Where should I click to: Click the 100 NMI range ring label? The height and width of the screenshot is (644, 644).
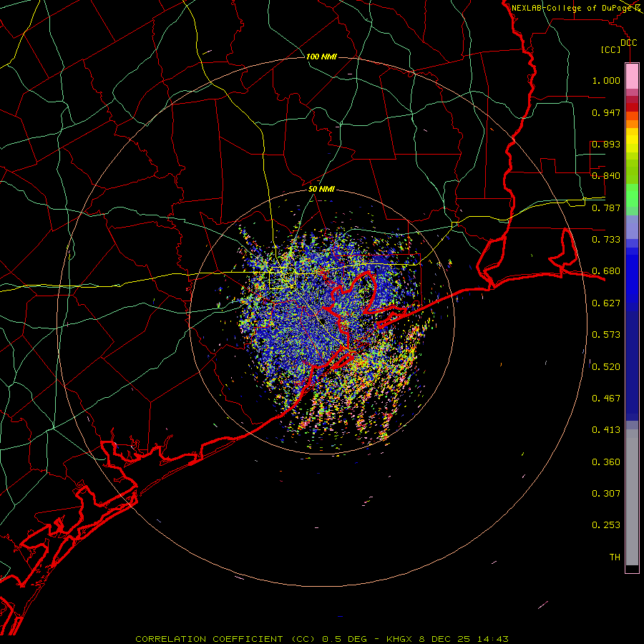coord(321,57)
